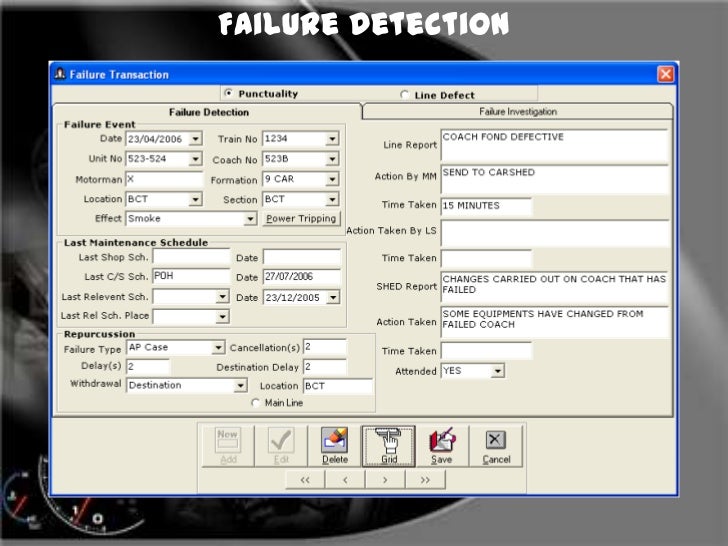Click the empty Time Taken field above Attended
The height and width of the screenshot is (546, 728).
click(x=486, y=351)
